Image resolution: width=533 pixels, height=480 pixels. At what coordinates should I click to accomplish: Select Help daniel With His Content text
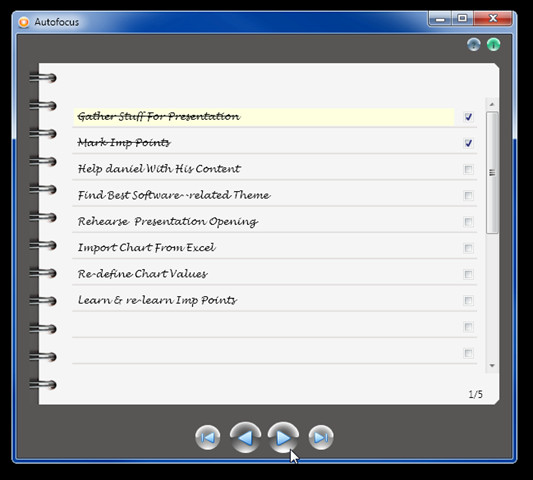click(159, 169)
